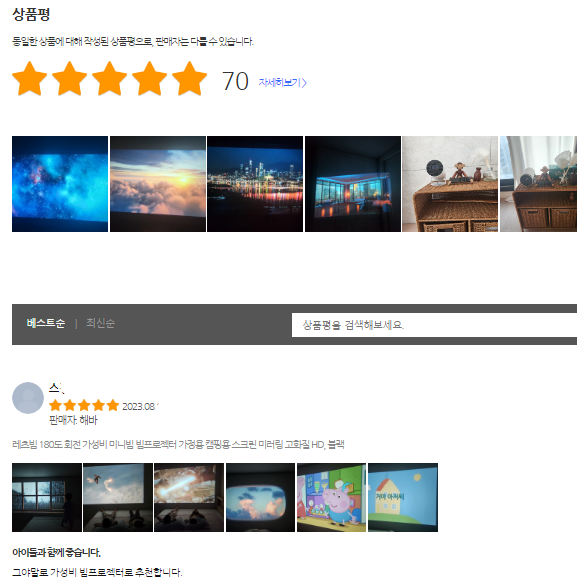Viewport: 577px width, 581px height.
Task: Click the rating count 70
Action: pos(235,81)
